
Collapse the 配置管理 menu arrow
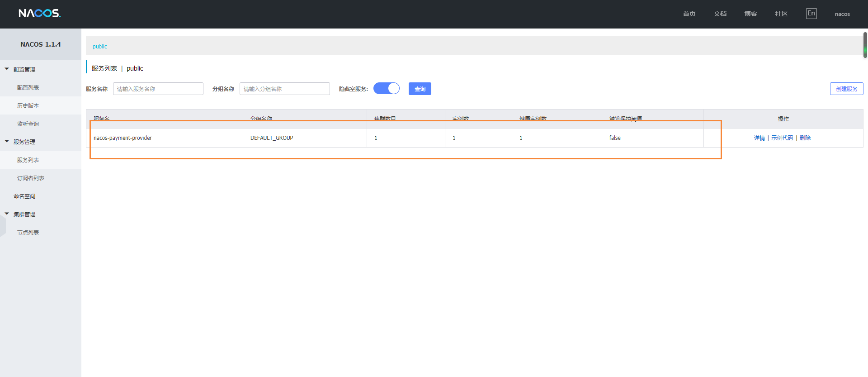(7, 69)
